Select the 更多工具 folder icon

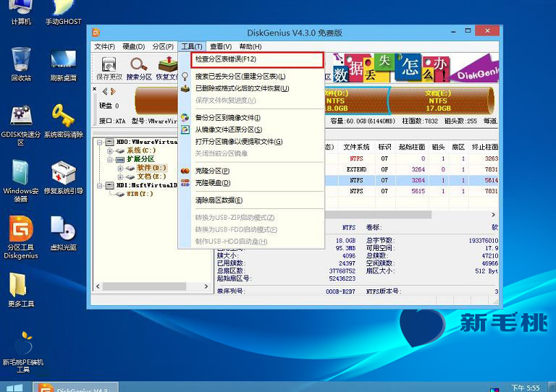20,290
